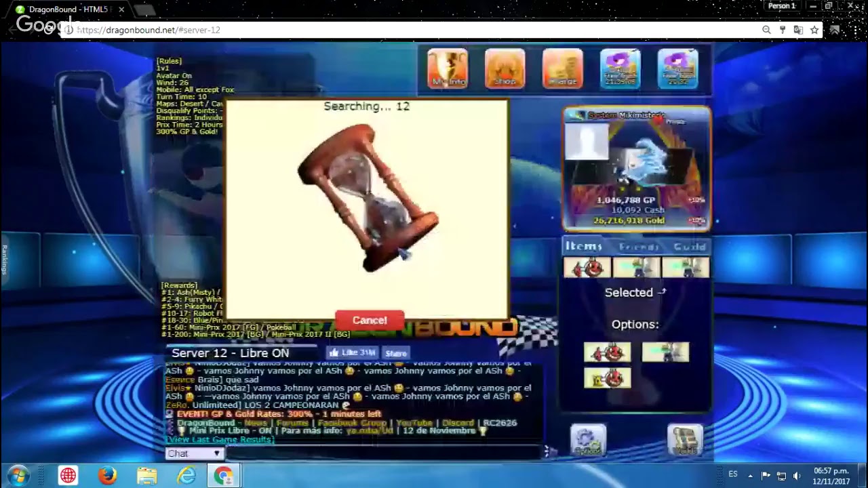Click the 1,046,788 GP value

626,201
